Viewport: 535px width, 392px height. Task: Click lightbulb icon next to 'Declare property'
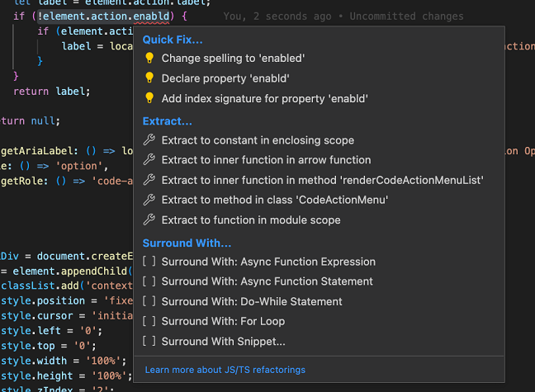pyautogui.click(x=149, y=78)
